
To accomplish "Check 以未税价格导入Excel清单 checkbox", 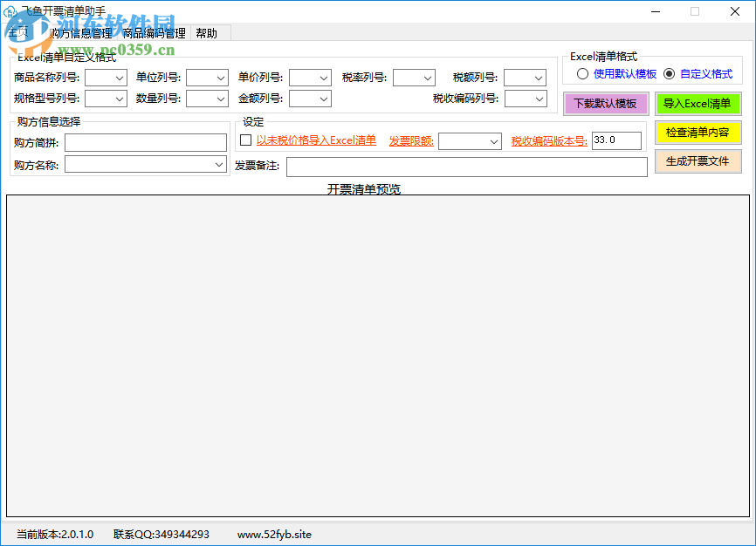I will tap(246, 140).
